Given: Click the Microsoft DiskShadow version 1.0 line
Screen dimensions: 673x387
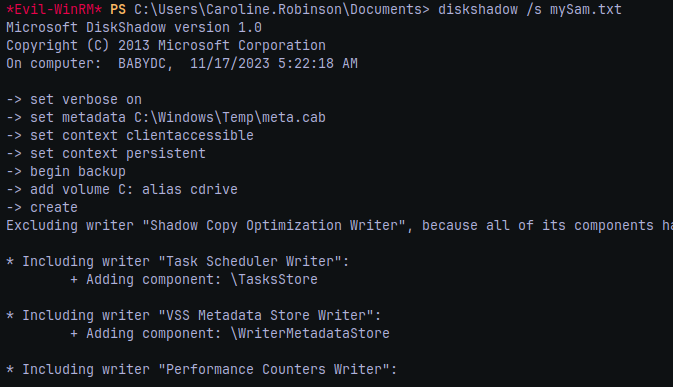Looking at the screenshot, I should 134,27.
